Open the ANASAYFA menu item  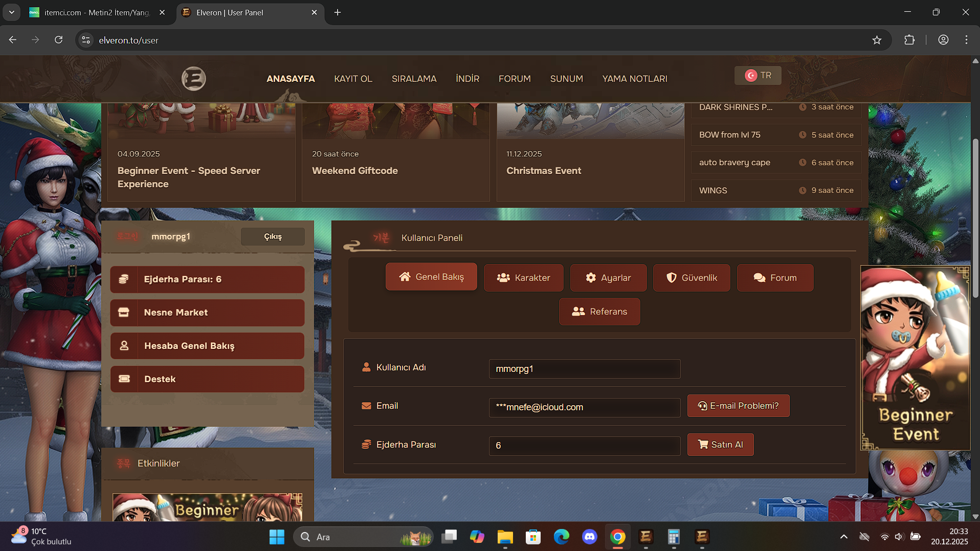coord(291,79)
